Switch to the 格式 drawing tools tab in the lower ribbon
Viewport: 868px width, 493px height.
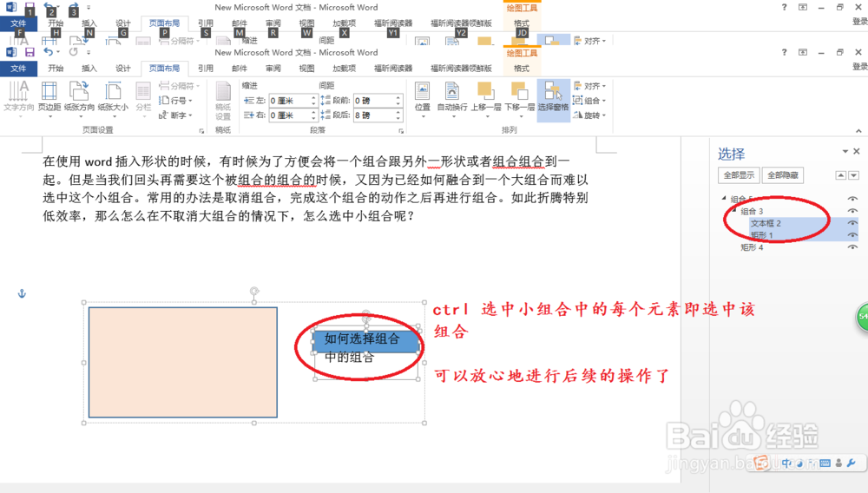(522, 69)
